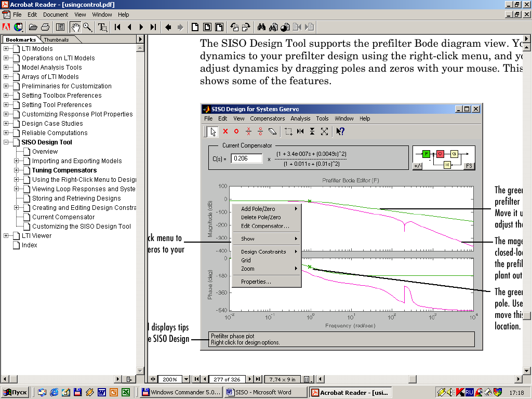Click status bar last page arrow

tap(258, 379)
